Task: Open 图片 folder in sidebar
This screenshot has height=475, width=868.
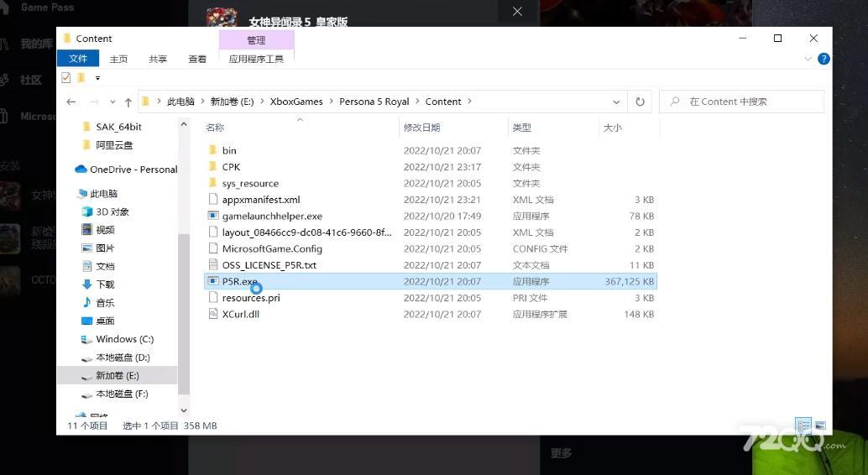Action: pos(98,248)
